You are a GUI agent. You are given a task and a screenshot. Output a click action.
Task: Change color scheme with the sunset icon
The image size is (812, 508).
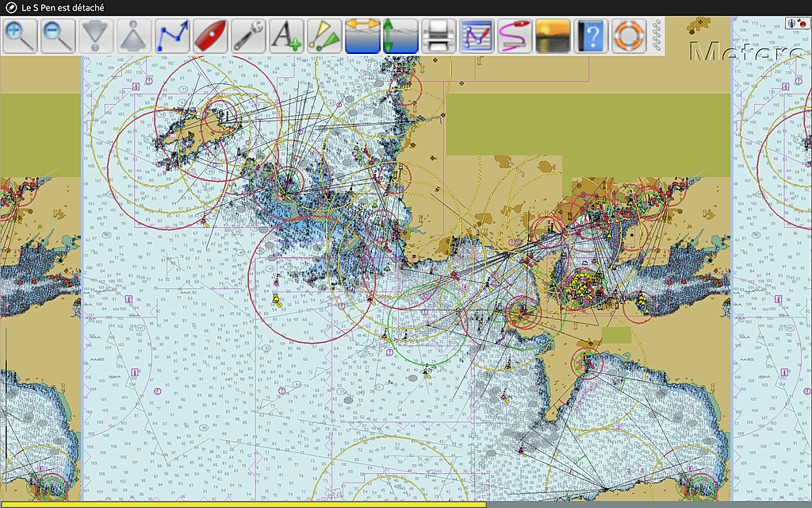coord(553,36)
